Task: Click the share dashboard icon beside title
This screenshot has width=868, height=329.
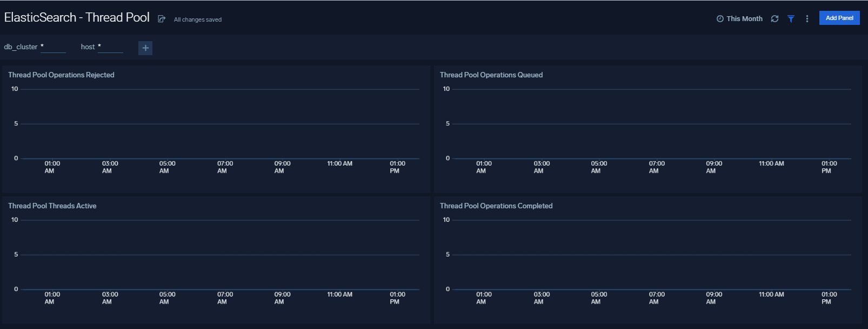Action: (162, 19)
